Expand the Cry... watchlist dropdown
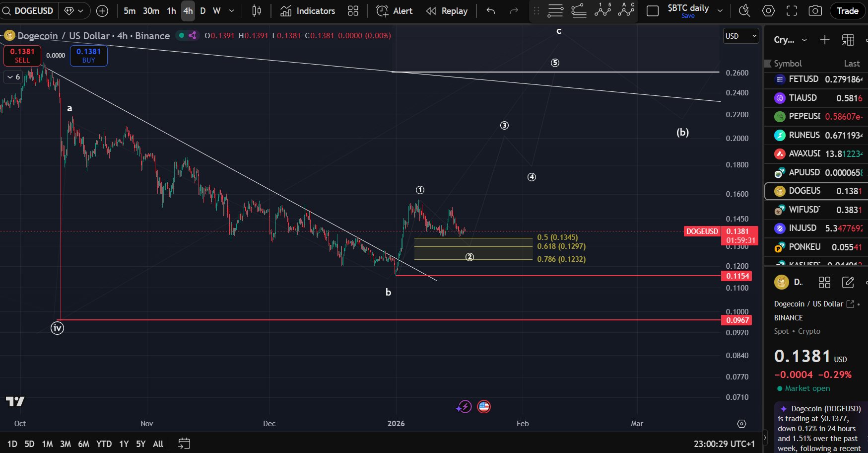868x453 pixels. [x=791, y=40]
